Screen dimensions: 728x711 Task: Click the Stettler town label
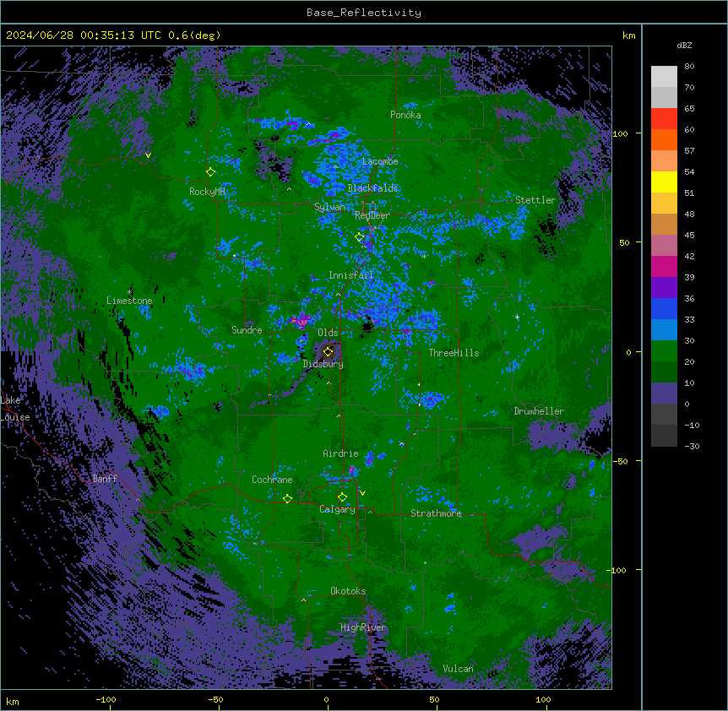(x=535, y=200)
